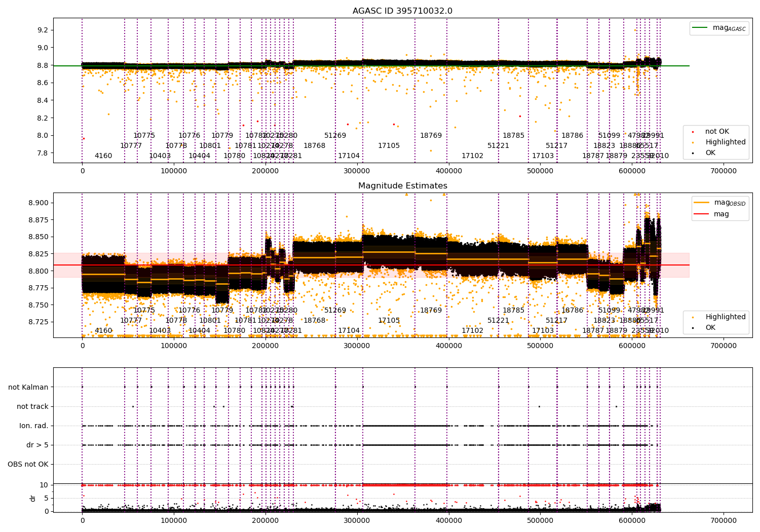
Task: Click the "Ion. rad." axis label
Action: (x=34, y=426)
